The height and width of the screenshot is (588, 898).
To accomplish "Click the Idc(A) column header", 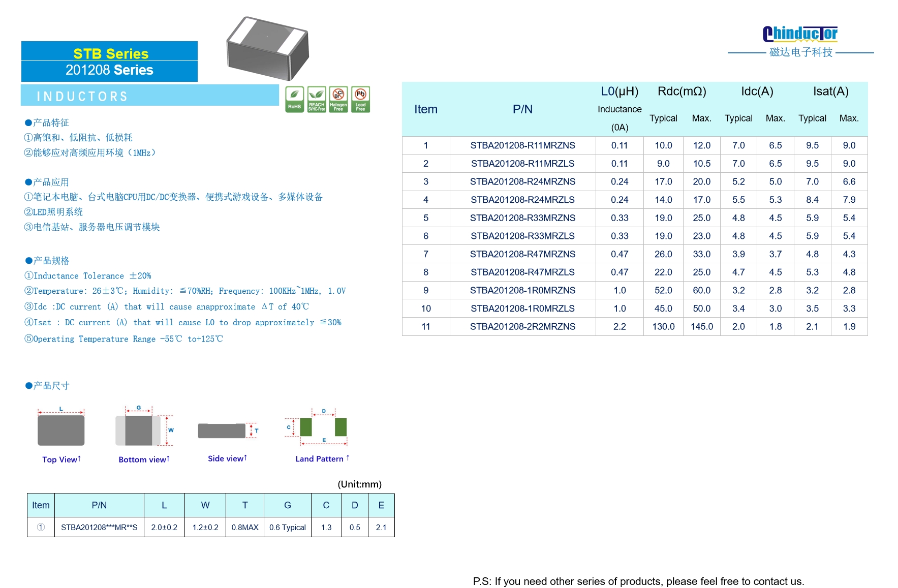I will click(x=757, y=91).
